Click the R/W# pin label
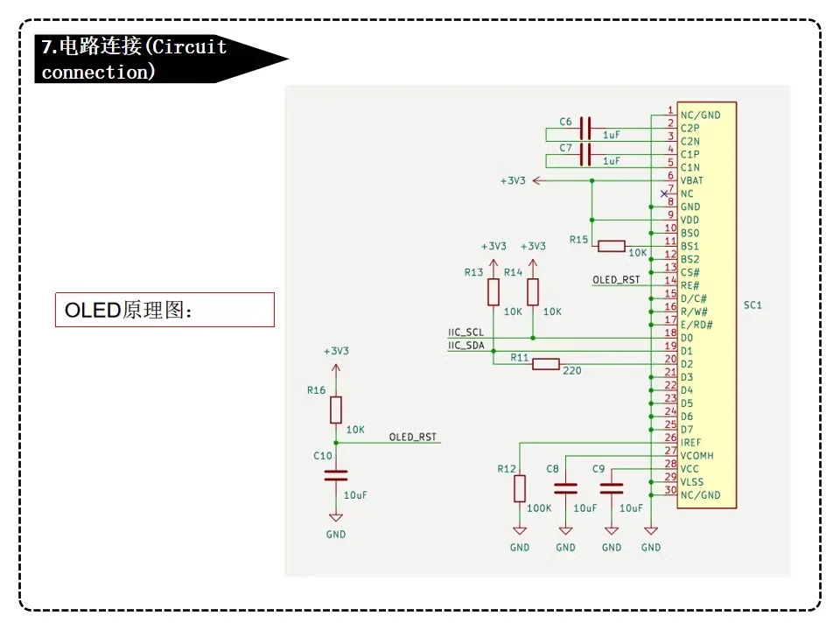The image size is (840, 630). (694, 311)
